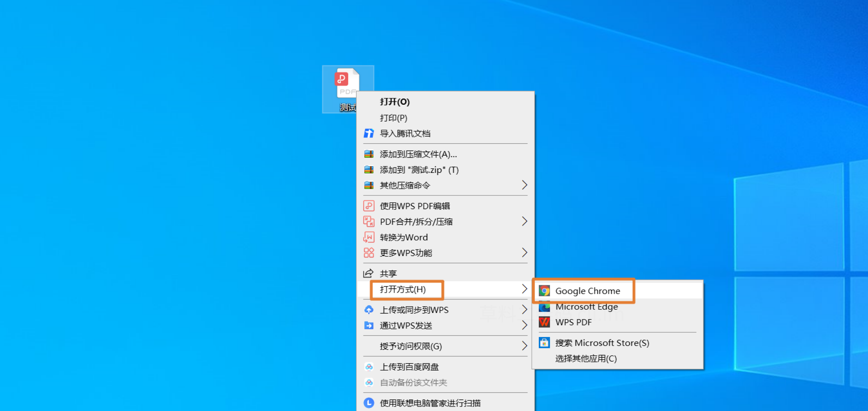
Task: Choose 搜索 Microsoft Store(S) in submenu
Action: click(x=618, y=342)
